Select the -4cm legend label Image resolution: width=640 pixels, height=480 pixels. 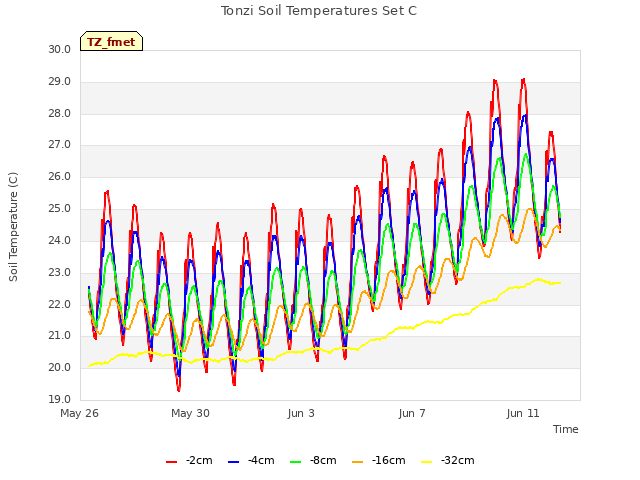tap(261, 460)
